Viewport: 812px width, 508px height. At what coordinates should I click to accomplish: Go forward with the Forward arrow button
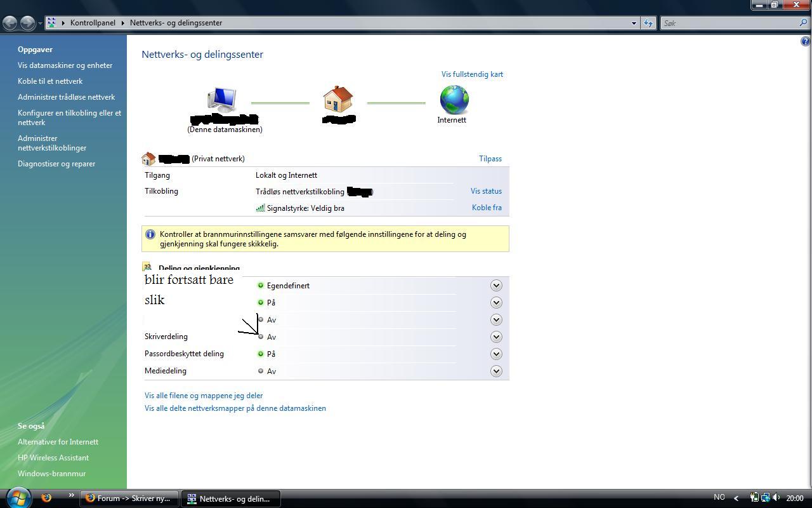[27, 23]
